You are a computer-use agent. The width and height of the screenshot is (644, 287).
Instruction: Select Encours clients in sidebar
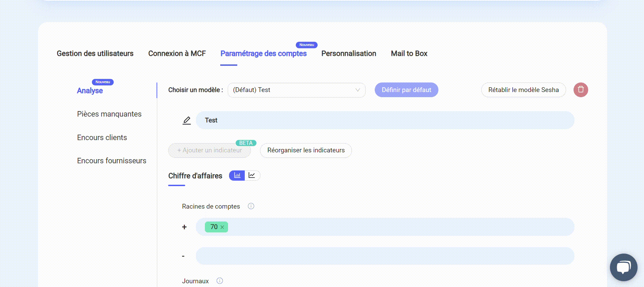(x=102, y=138)
